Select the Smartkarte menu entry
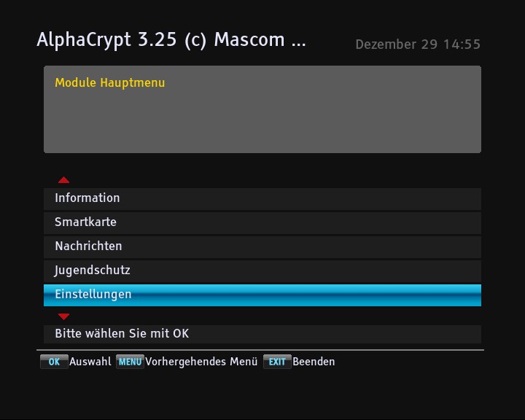Viewport: 525px width, 420px height. (x=85, y=222)
